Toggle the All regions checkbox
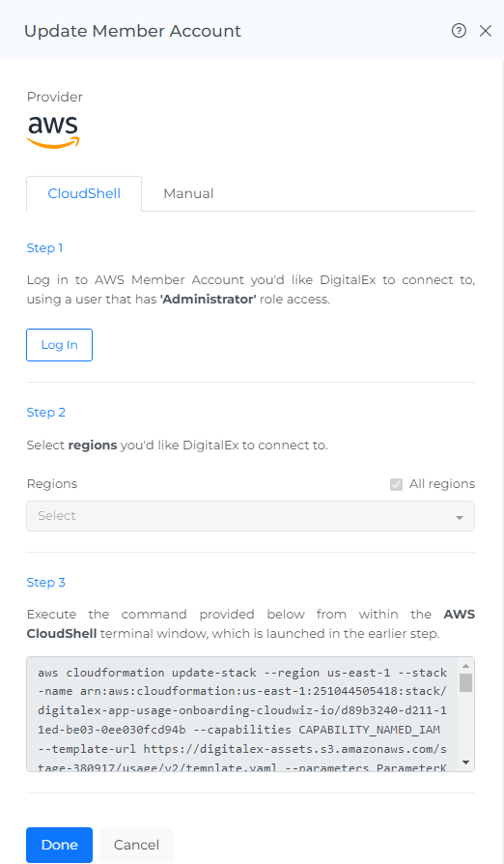504x864 pixels. click(396, 484)
